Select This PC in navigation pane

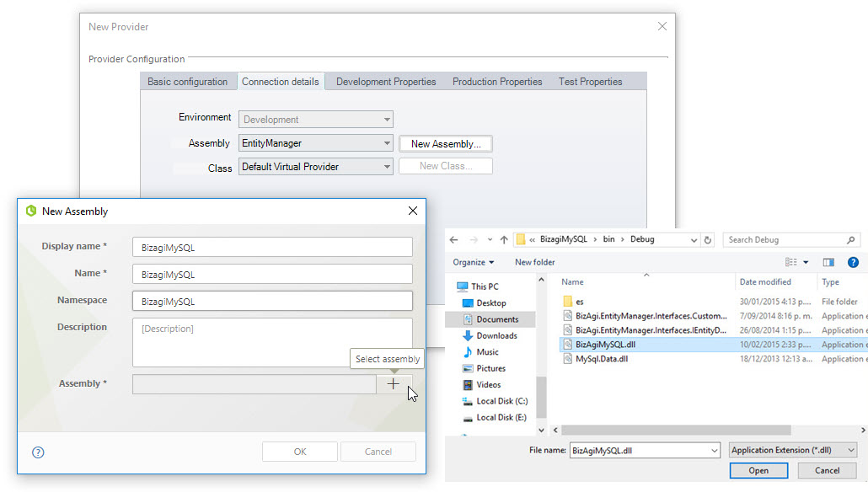477,286
